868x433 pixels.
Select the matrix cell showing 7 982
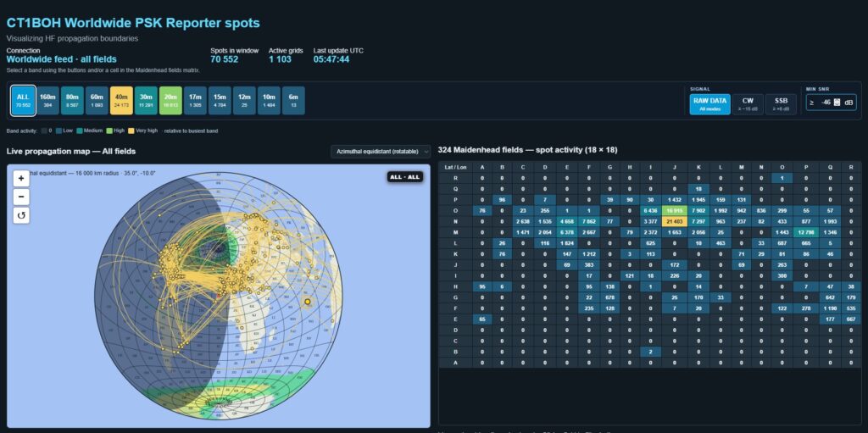[x=698, y=210]
